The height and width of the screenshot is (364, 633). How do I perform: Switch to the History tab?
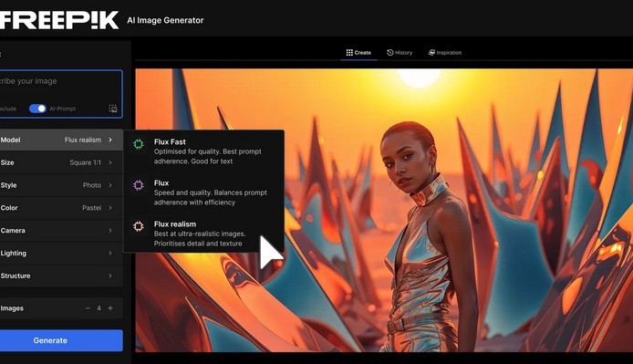click(400, 53)
